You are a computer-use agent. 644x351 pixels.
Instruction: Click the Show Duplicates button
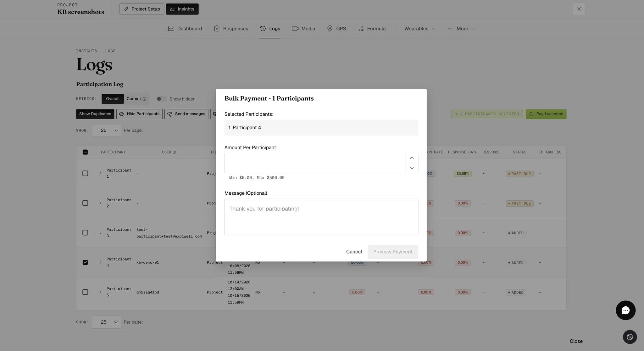tap(95, 114)
